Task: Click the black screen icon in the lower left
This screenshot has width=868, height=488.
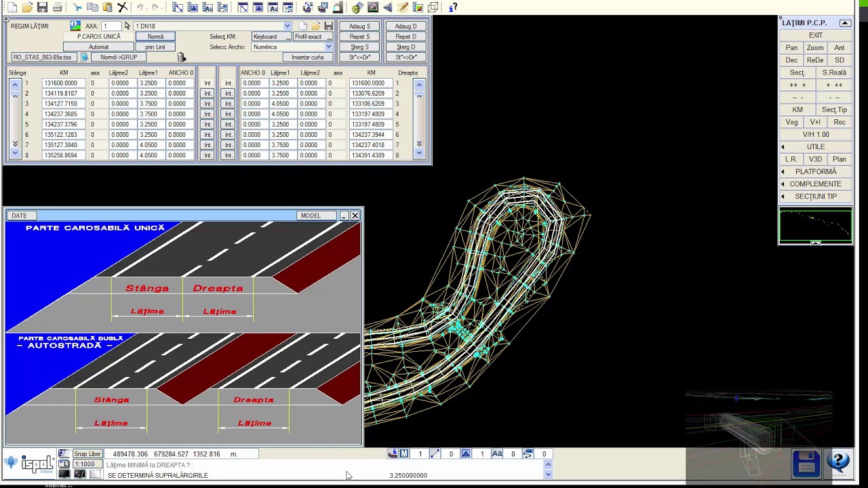Action: pos(64,474)
